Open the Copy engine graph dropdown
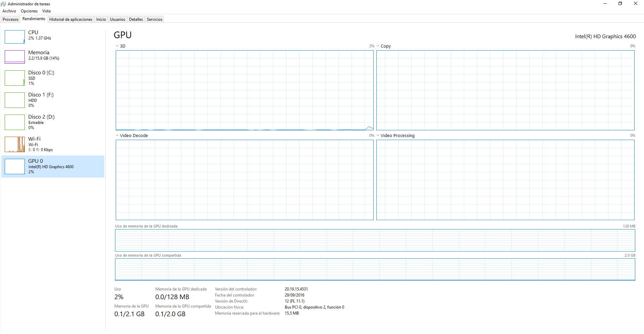Image resolution: width=644 pixels, height=334 pixels. click(378, 46)
